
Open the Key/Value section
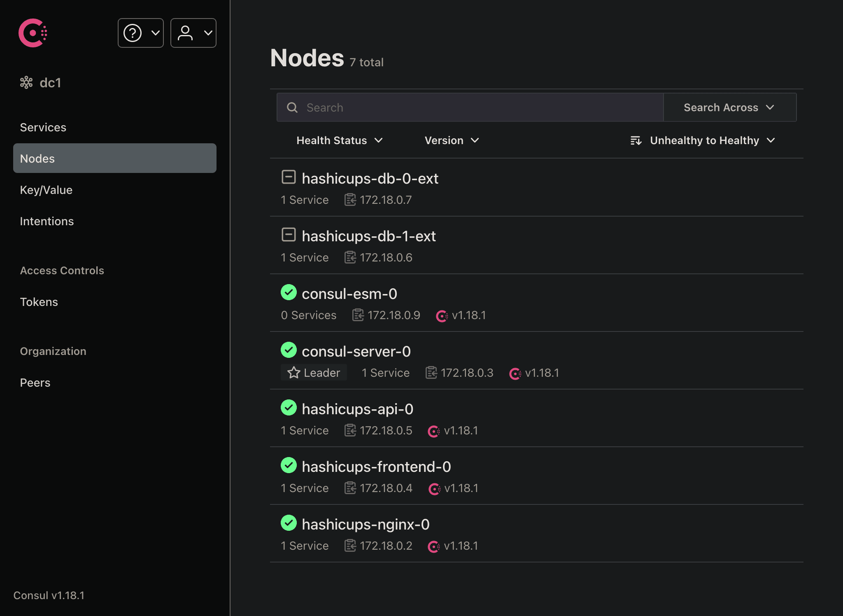point(46,190)
